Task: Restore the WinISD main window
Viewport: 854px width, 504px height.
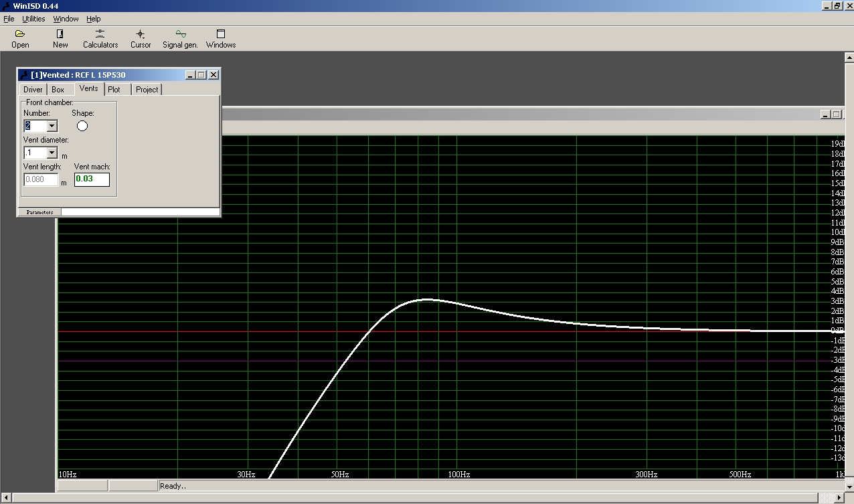Action: 837,5
